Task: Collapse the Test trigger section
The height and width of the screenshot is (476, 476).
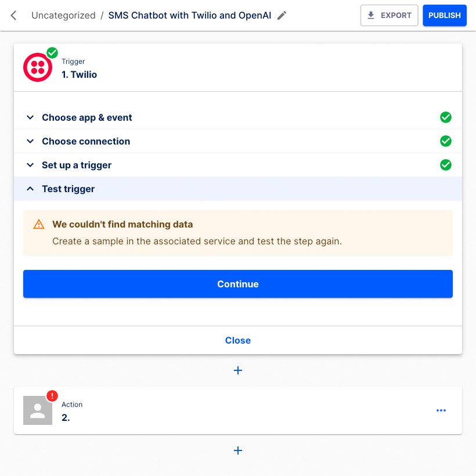Action: tap(30, 189)
